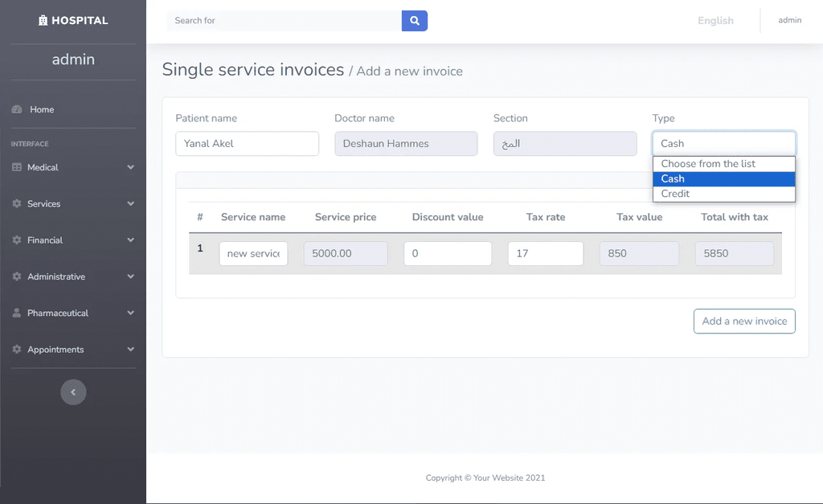Click the Tax value field showing 850

click(x=639, y=253)
